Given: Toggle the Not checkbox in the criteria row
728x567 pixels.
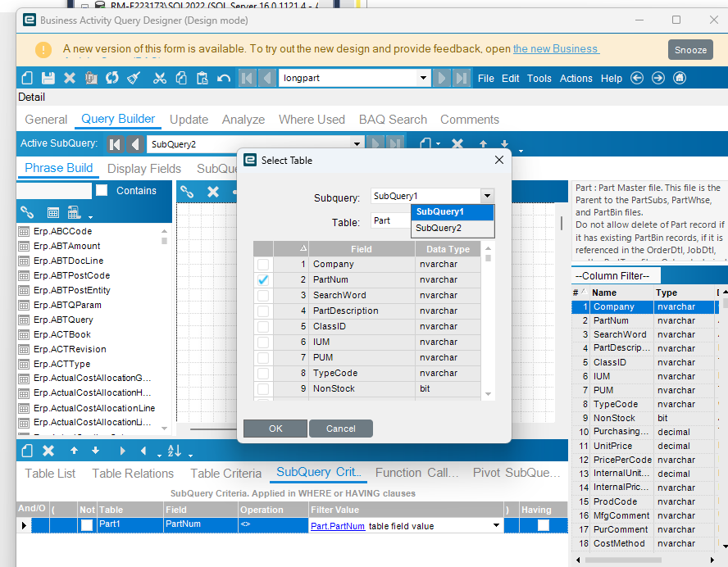Looking at the screenshot, I should (x=87, y=524).
